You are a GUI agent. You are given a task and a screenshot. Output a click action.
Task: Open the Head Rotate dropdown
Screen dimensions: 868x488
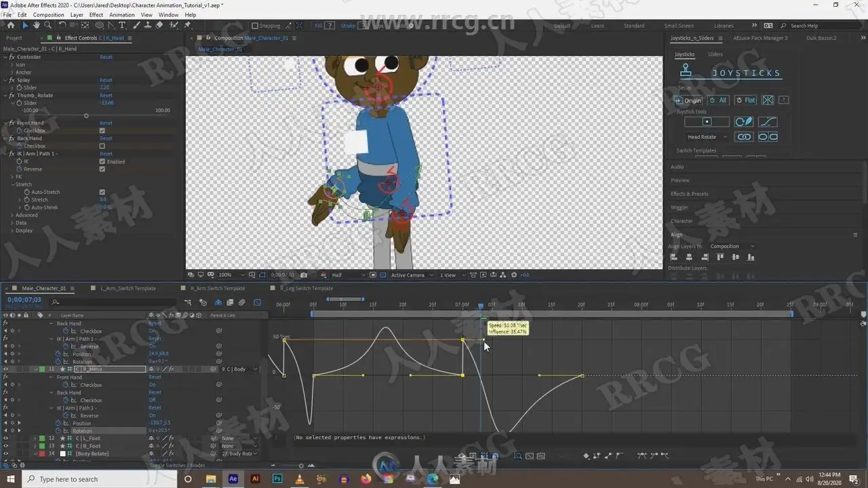(706, 137)
